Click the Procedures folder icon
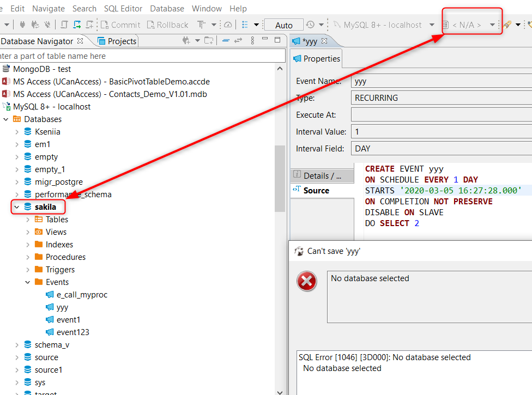The height and width of the screenshot is (395, 532). (39, 257)
